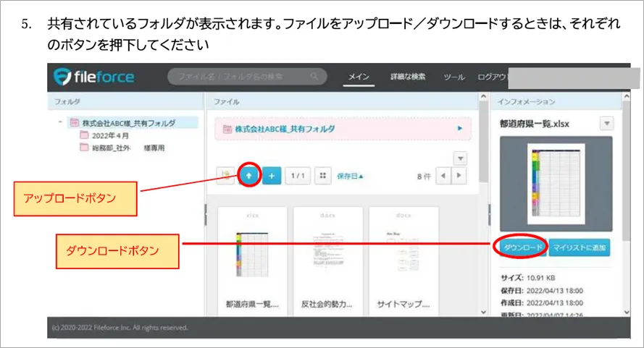Click the サイズ: 10.91 KB text
This screenshot has width=644, height=348.
[x=528, y=278]
